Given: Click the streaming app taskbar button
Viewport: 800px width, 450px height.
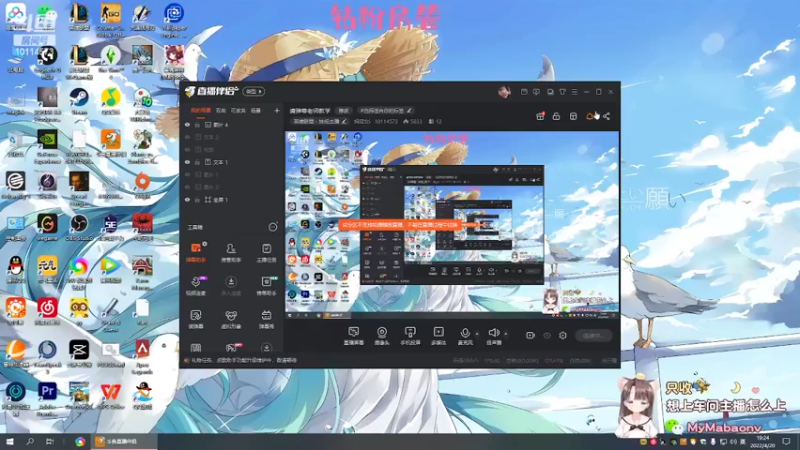Looking at the screenshot, I should click(124, 441).
